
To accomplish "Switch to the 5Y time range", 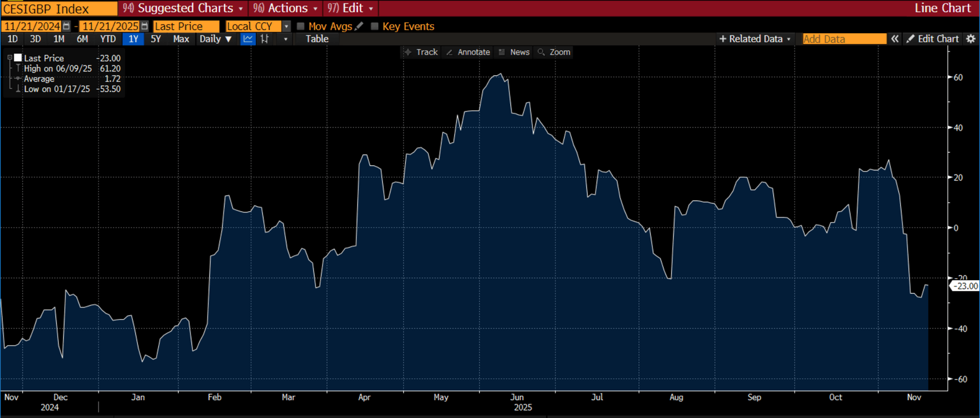I will point(156,39).
